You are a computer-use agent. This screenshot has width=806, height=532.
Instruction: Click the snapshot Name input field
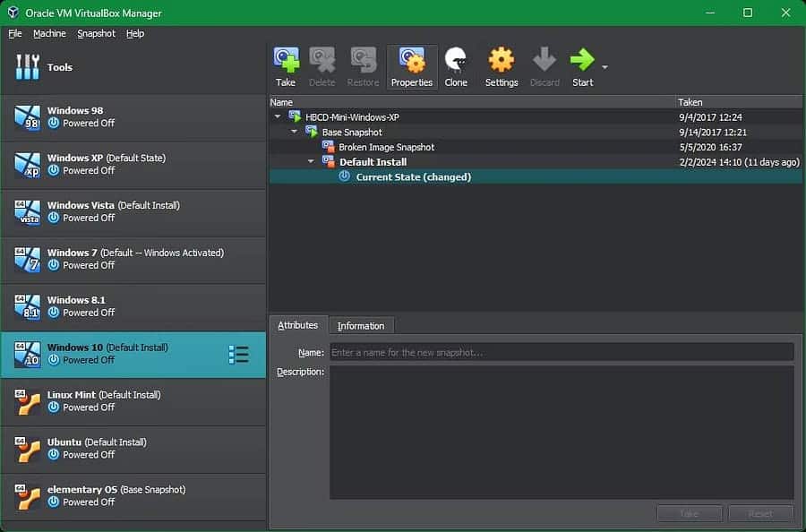tap(562, 353)
